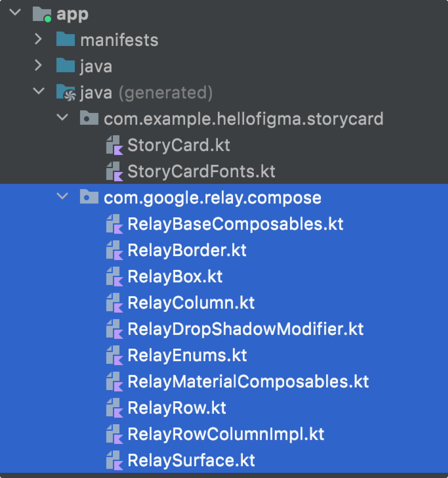Click the StoryCard.kt Kotlin file icon
Image resolution: width=448 pixels, height=478 pixels.
tap(115, 145)
